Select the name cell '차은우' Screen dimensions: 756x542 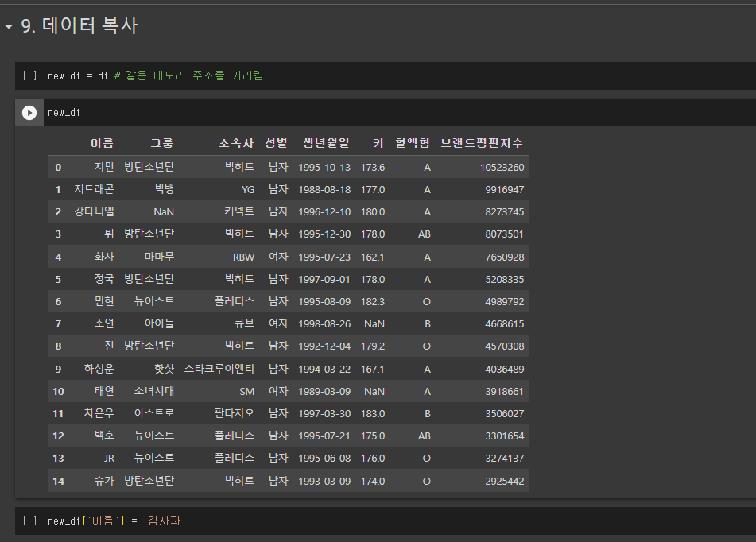tap(99, 412)
